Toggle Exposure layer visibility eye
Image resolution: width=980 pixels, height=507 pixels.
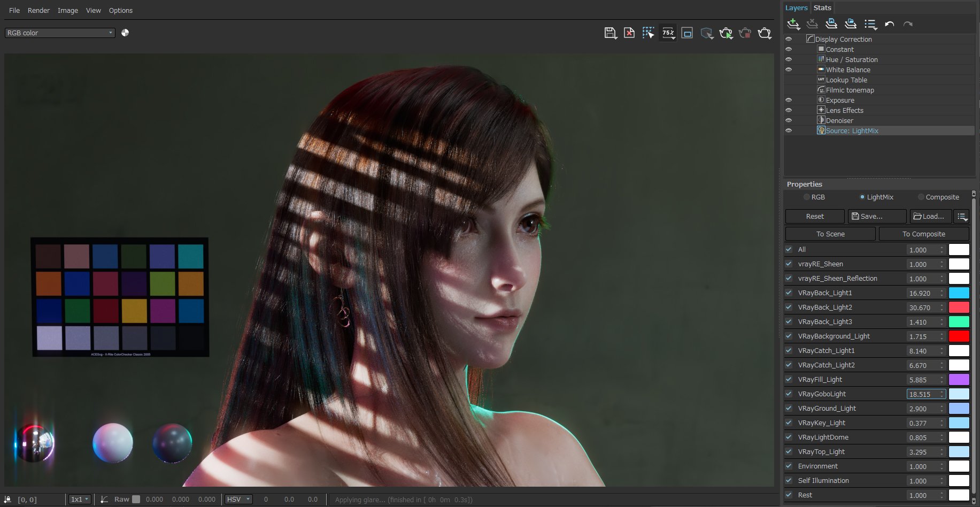pos(789,100)
